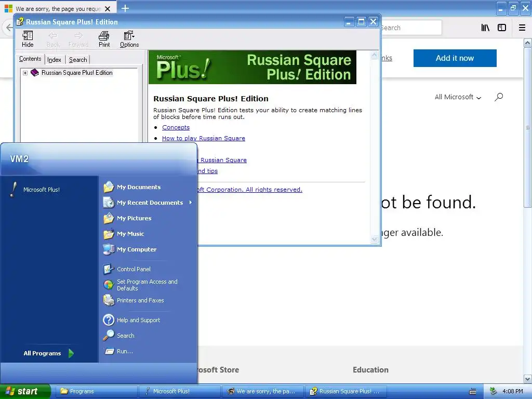Expand My Recent Documents submenu

click(147, 203)
